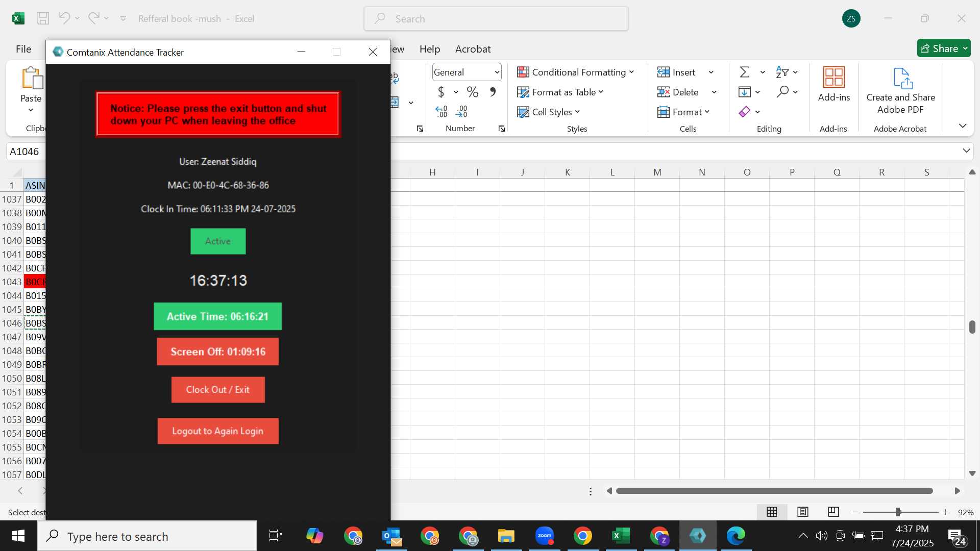The height and width of the screenshot is (551, 980).
Task: Switch to Page Layout view icon
Action: click(803, 512)
